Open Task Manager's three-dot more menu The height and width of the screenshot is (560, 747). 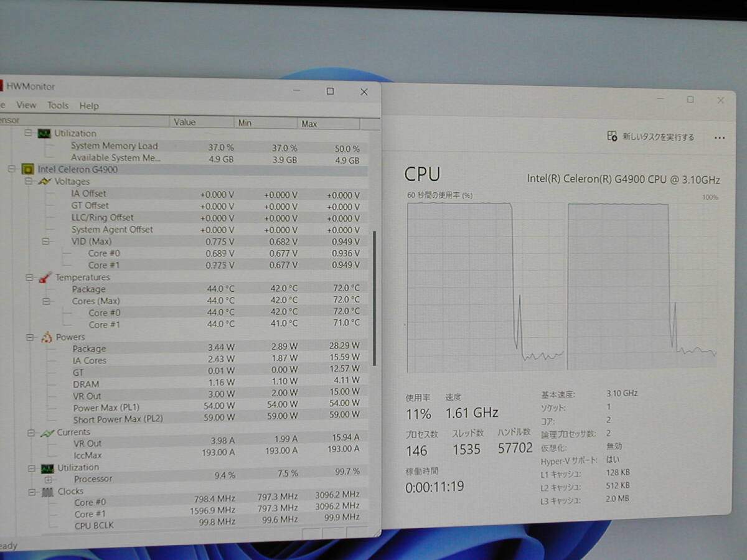[x=720, y=138]
